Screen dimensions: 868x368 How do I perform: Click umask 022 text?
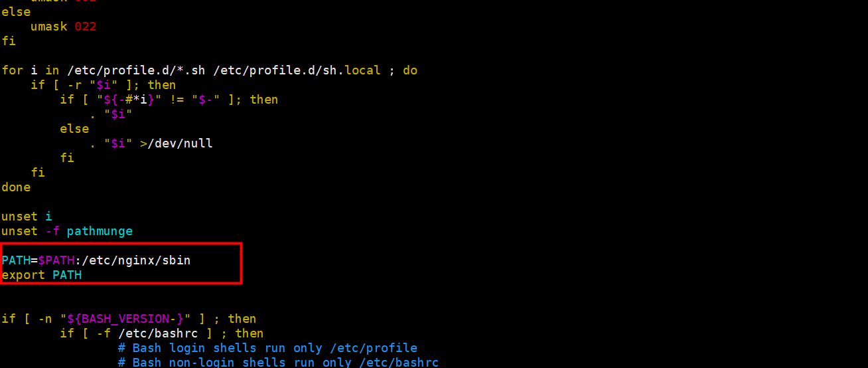coord(64,27)
